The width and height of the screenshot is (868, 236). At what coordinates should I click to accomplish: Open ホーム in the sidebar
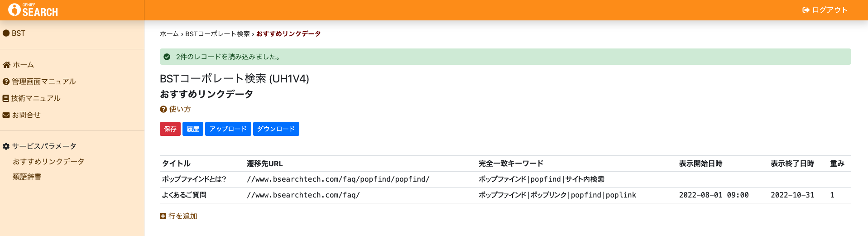coord(23,65)
